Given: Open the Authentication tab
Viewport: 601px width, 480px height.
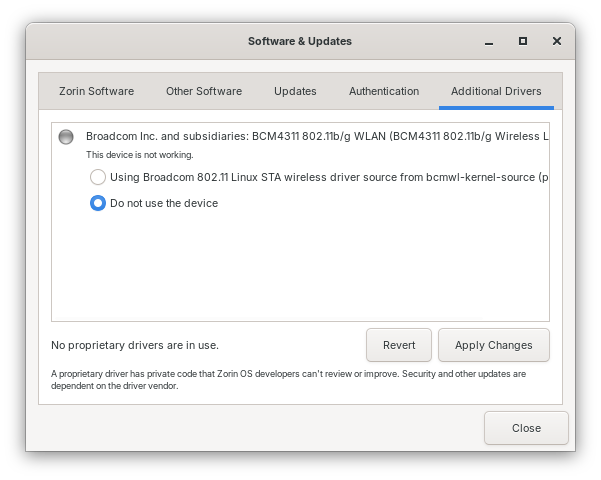Looking at the screenshot, I should pos(384,91).
